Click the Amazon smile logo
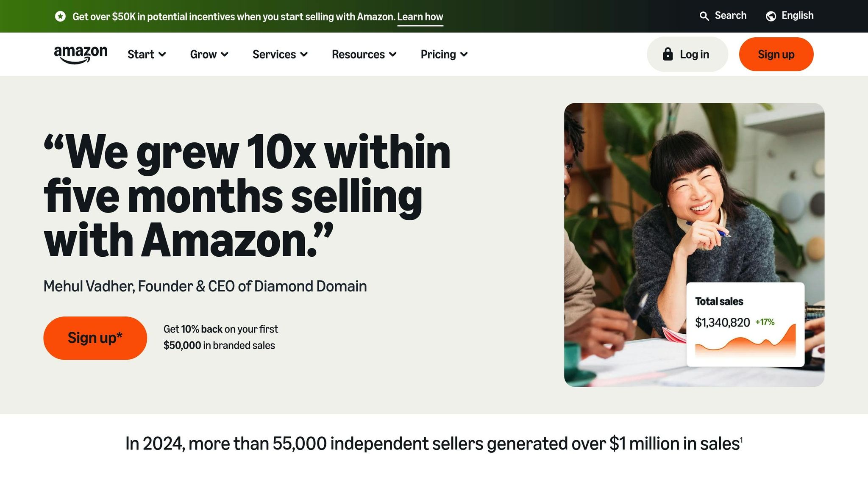868x488 pixels. pos(80,54)
